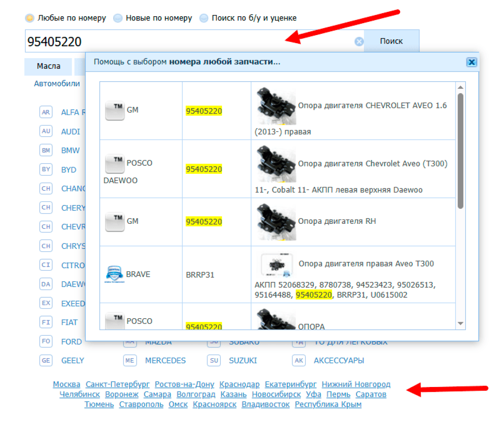Select the 'Поиск по б/у и уценке' radio button
The width and height of the screenshot is (504, 422).
coord(204,18)
